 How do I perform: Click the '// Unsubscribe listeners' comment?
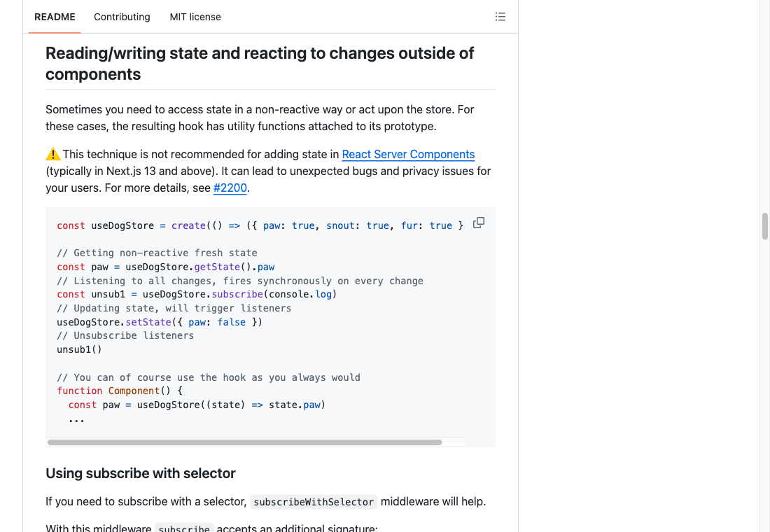click(x=125, y=335)
